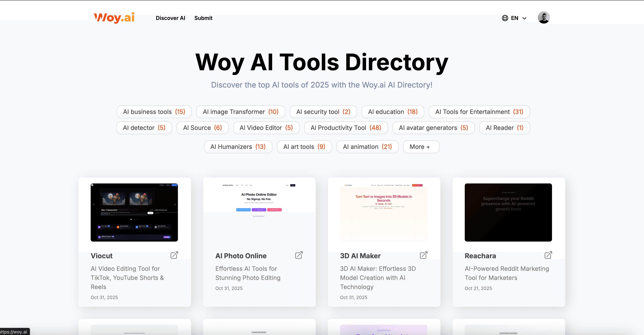Choose AI Productivity Tool category
The image size is (644, 335).
tap(346, 128)
